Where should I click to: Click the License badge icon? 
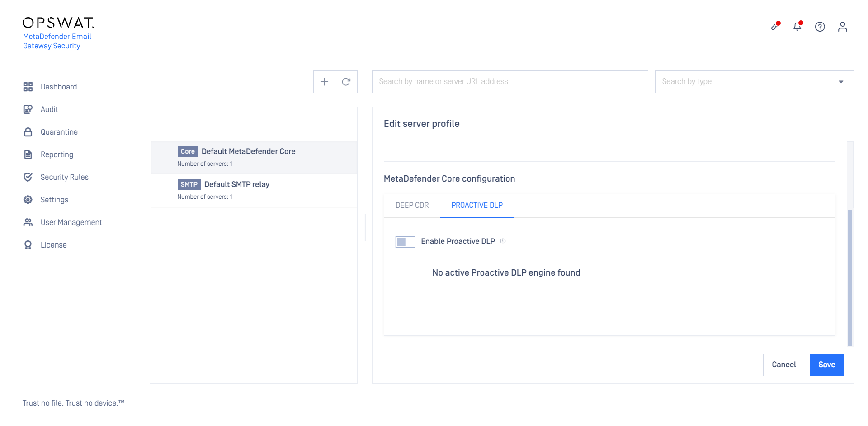(28, 245)
